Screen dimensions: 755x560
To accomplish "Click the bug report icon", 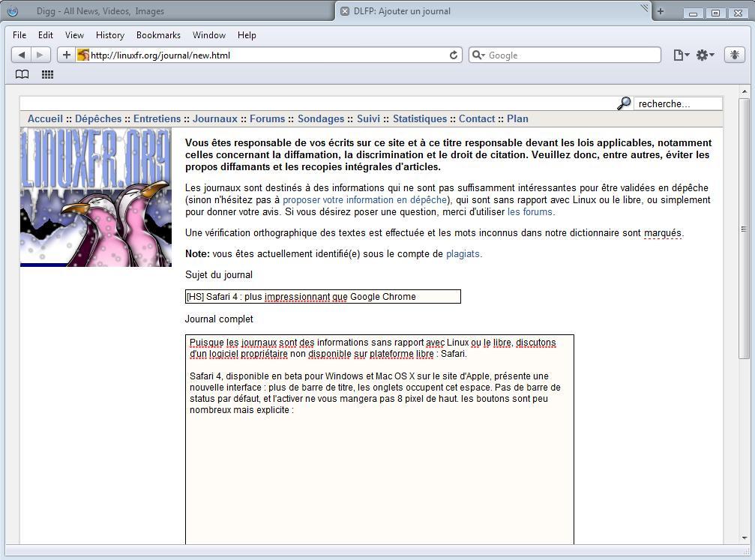I will [734, 55].
